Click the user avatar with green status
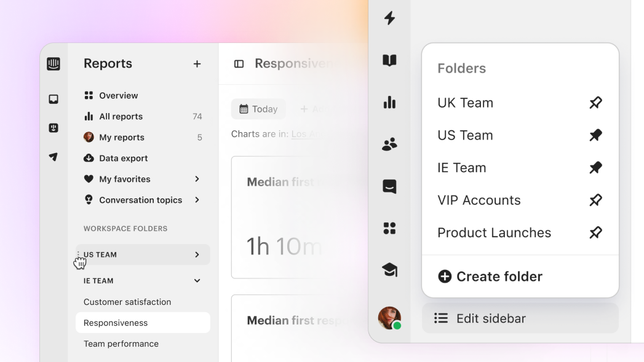Screen dimensions: 644x362 pyautogui.click(x=389, y=318)
